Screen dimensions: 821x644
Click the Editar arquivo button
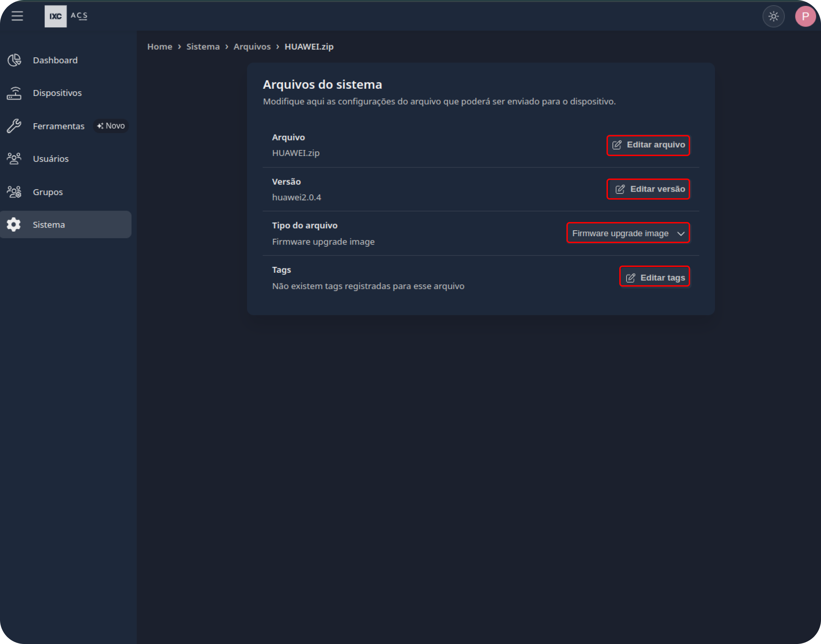click(648, 145)
